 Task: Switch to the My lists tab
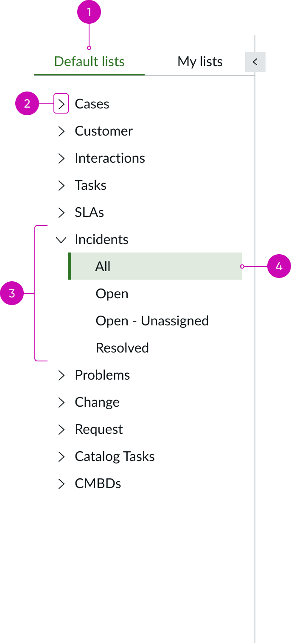tap(200, 61)
